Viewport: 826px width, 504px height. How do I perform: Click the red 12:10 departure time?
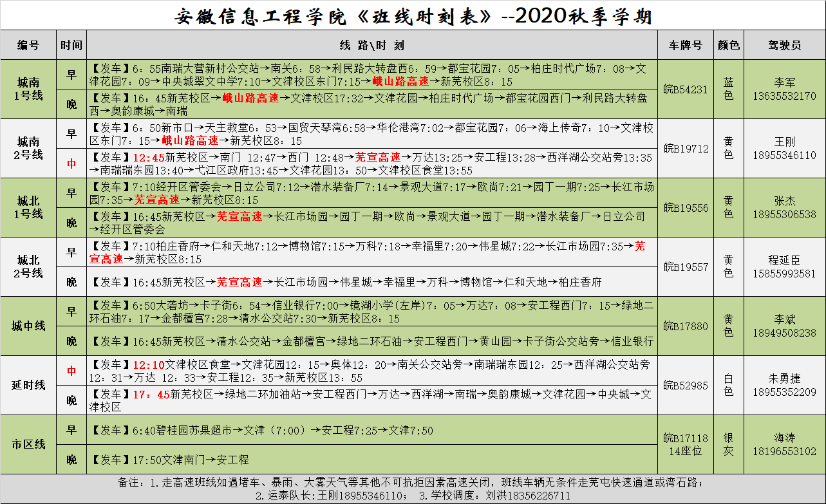pyautogui.click(x=149, y=365)
